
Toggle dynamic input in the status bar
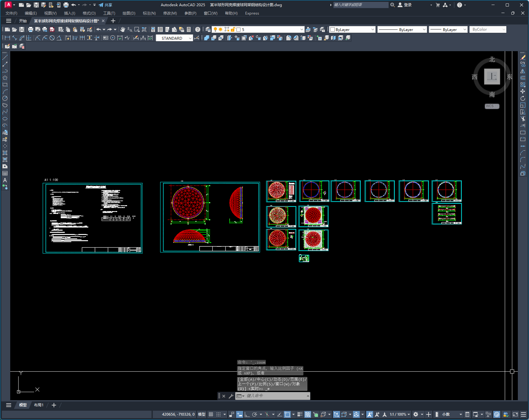coord(240,414)
